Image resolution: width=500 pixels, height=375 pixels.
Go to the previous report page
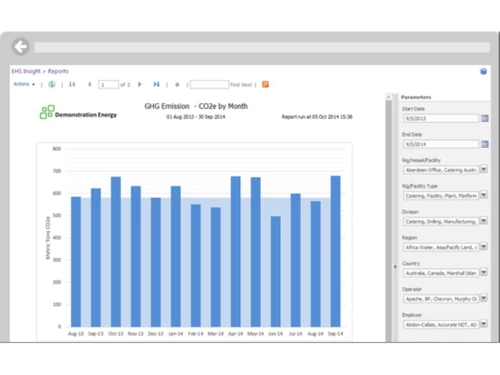click(x=90, y=84)
